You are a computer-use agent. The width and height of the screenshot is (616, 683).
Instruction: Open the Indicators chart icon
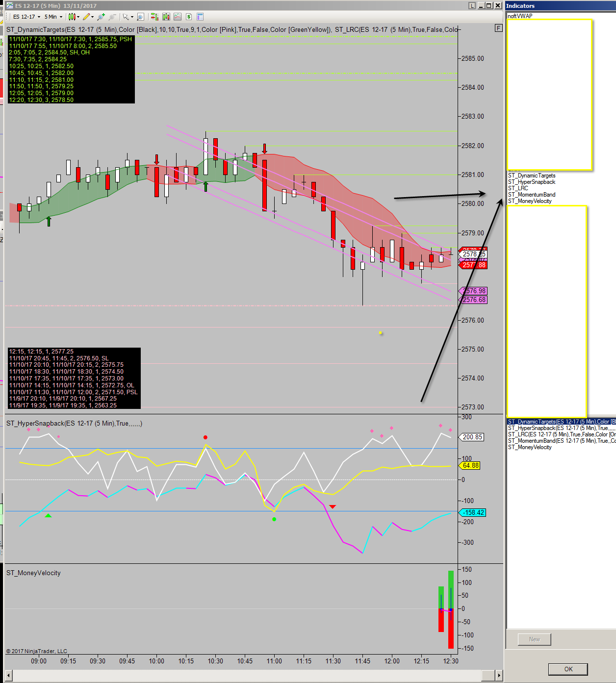tap(178, 17)
